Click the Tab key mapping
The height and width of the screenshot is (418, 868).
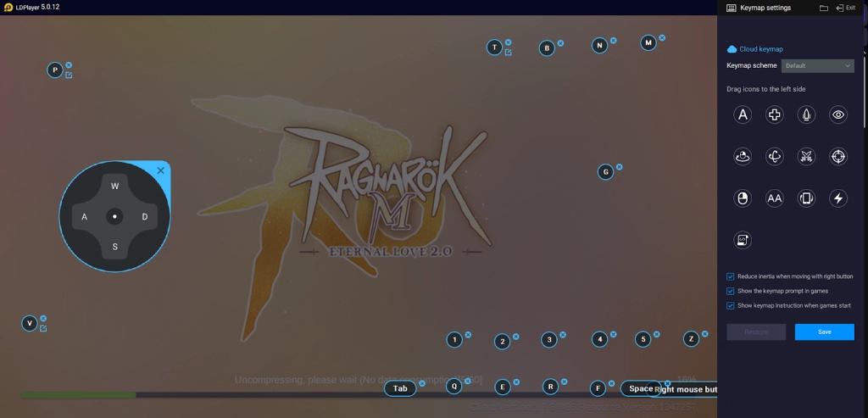coord(400,388)
